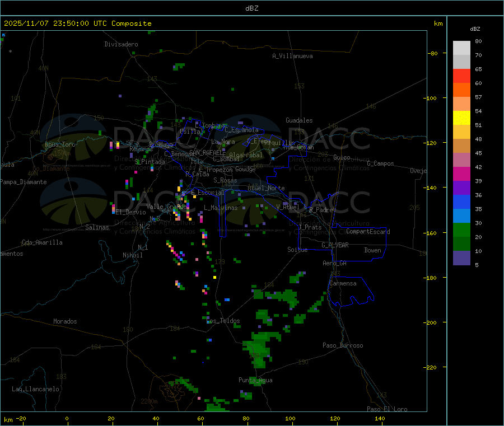Click the 'km' unit label at top right
This screenshot has width=504, height=426.
coord(438,24)
